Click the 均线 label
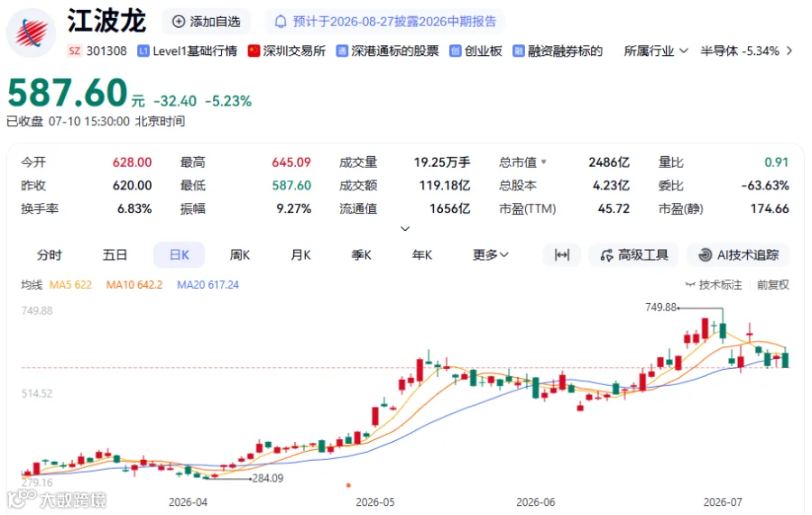The width and height of the screenshot is (812, 515). 31,285
